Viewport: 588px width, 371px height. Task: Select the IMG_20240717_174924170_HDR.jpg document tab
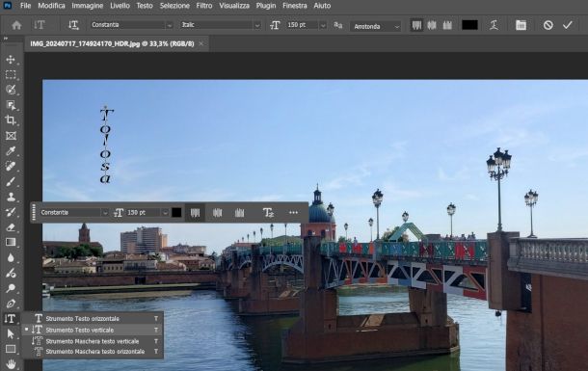click(112, 44)
